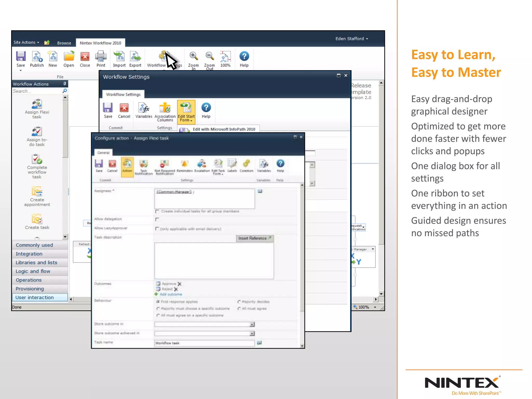
Task: Open Variables in Workflow Settings ribbon
Action: 144,111
